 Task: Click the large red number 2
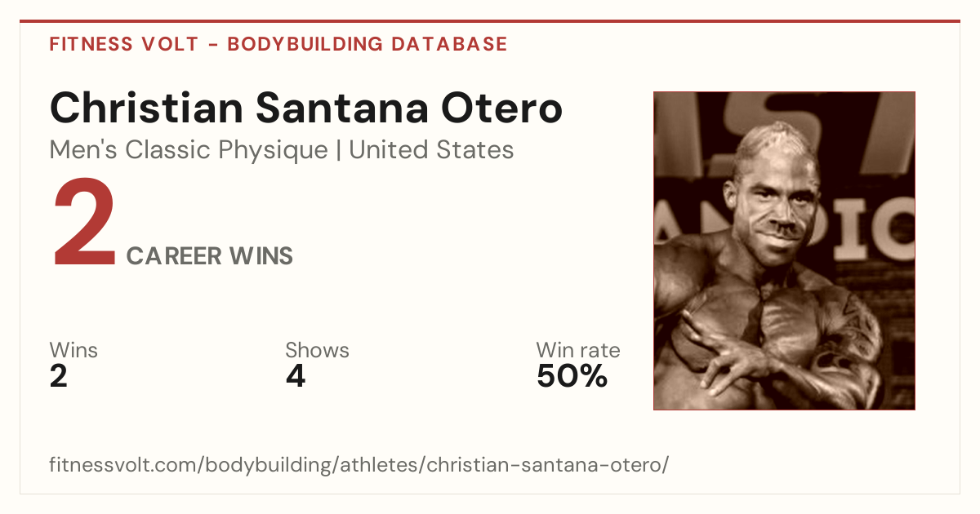coord(84,224)
